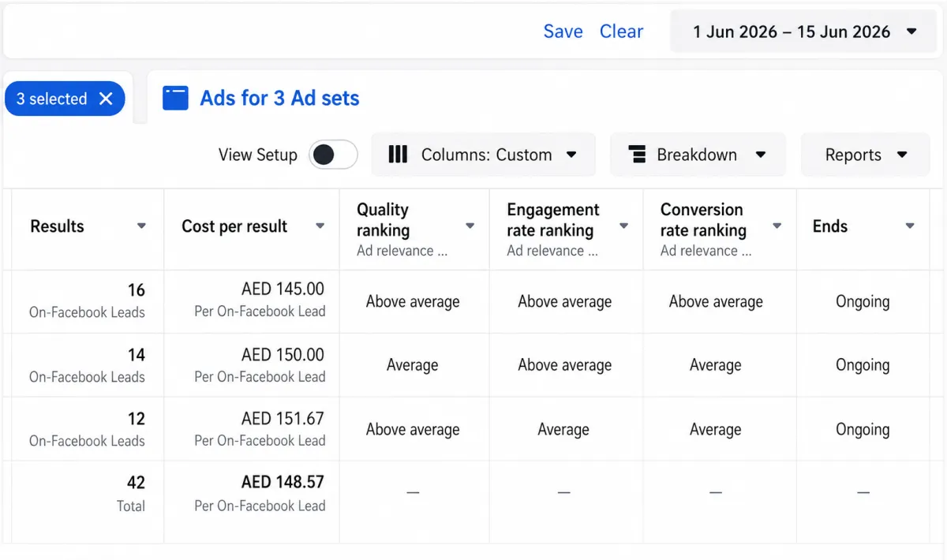The image size is (947, 560).
Task: Click the Quality ranking header text
Action: 383,220
